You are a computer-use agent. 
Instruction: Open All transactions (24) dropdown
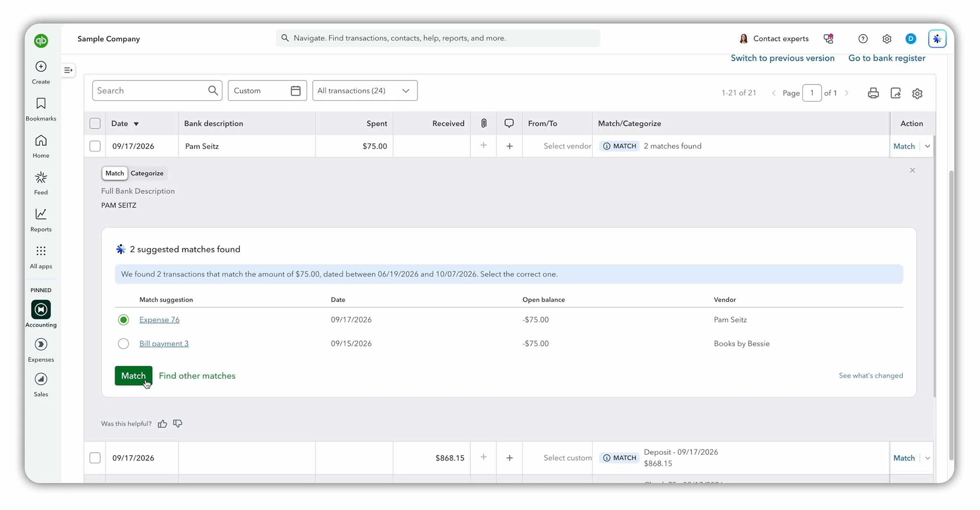click(365, 91)
